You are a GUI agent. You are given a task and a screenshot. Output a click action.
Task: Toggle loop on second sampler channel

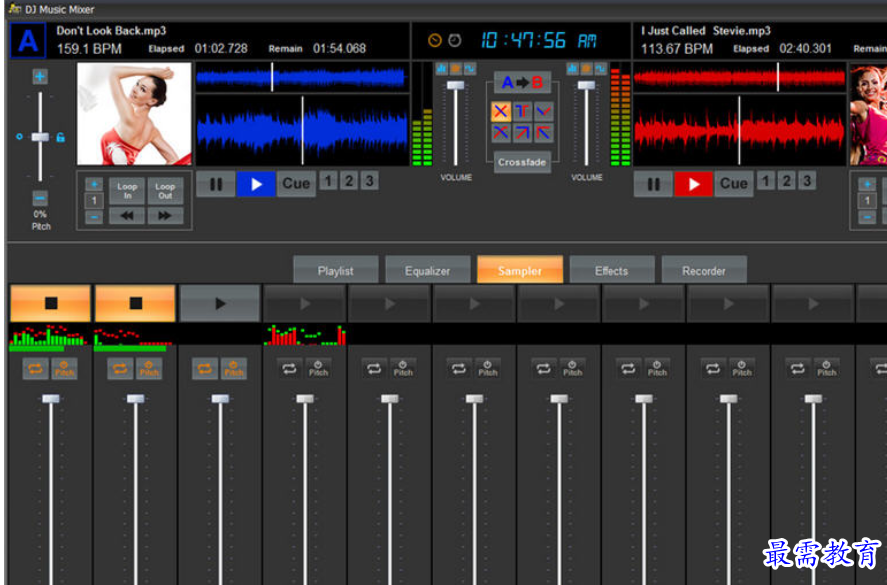[120, 369]
